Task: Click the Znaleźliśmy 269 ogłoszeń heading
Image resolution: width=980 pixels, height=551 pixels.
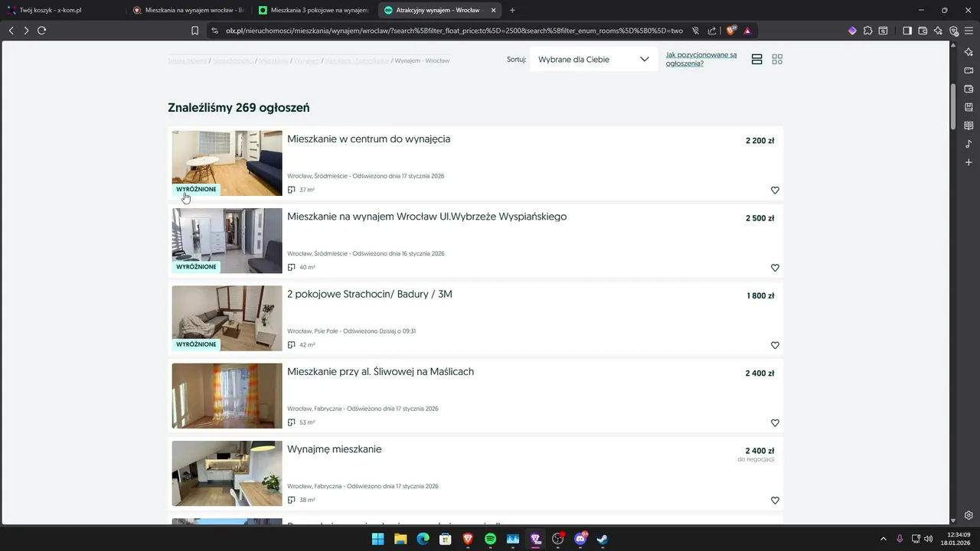Action: (239, 108)
